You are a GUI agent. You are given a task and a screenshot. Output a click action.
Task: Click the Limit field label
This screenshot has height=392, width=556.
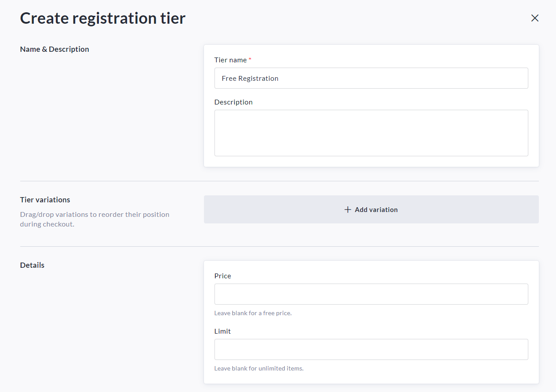point(222,331)
